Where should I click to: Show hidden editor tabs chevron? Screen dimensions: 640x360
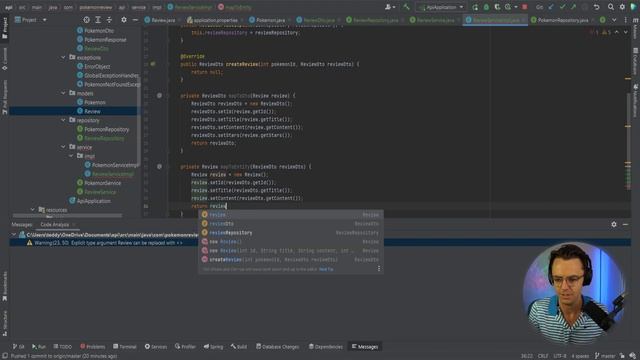(614, 20)
